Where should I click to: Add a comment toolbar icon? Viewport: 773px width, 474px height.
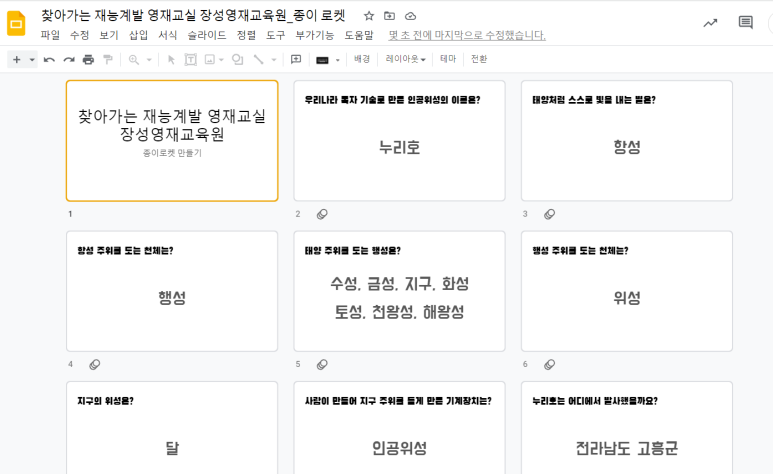coord(296,60)
